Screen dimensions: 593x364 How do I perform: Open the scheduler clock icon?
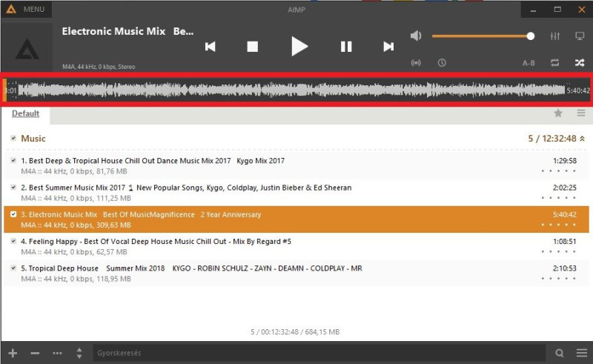(442, 63)
